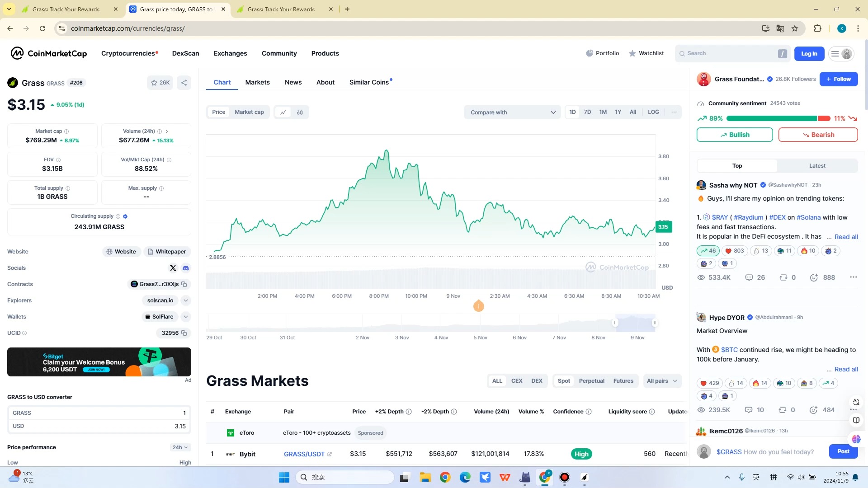This screenshot has width=868, height=488.
Task: Select the Markets tab
Action: (x=258, y=82)
